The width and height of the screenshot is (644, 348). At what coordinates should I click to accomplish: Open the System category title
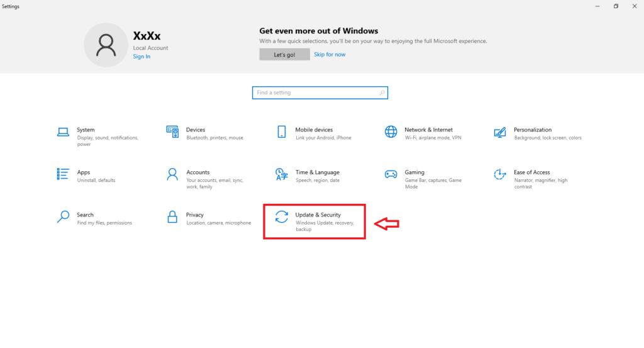[x=86, y=130]
